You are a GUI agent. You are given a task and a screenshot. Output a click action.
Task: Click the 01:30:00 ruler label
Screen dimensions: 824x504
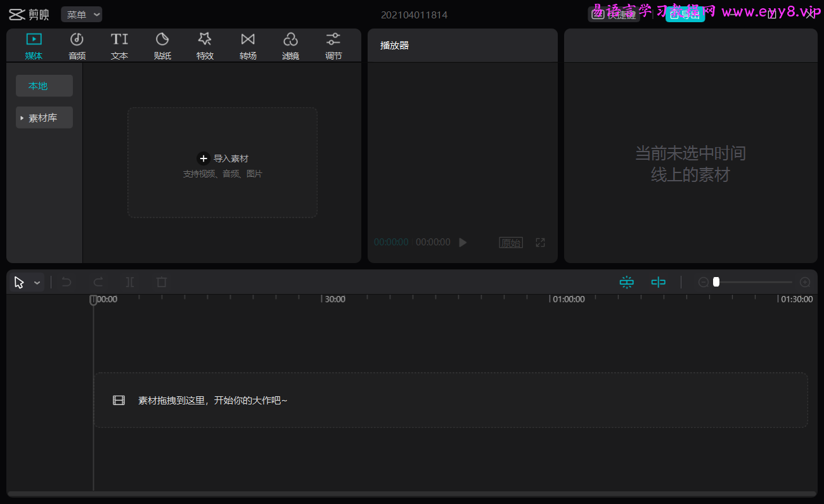point(797,299)
